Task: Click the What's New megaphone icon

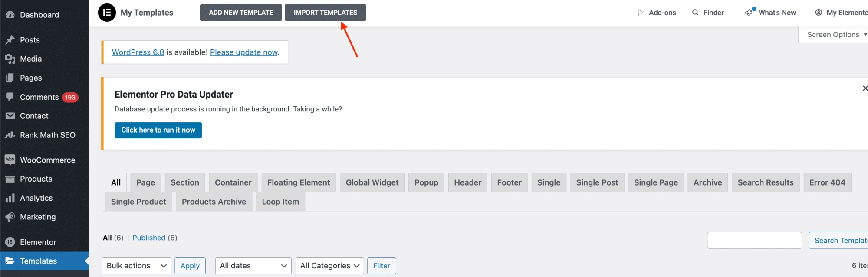Action: pyautogui.click(x=750, y=12)
